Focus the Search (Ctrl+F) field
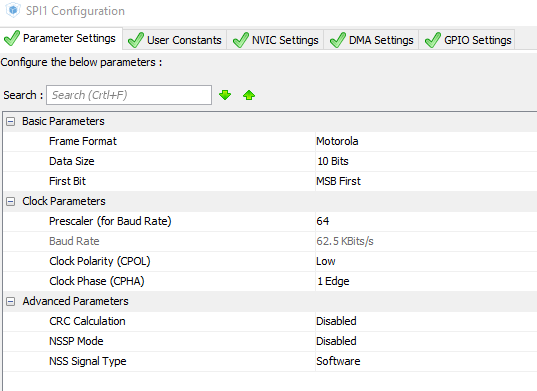Viewport: 537px width, 391px height. (x=129, y=95)
